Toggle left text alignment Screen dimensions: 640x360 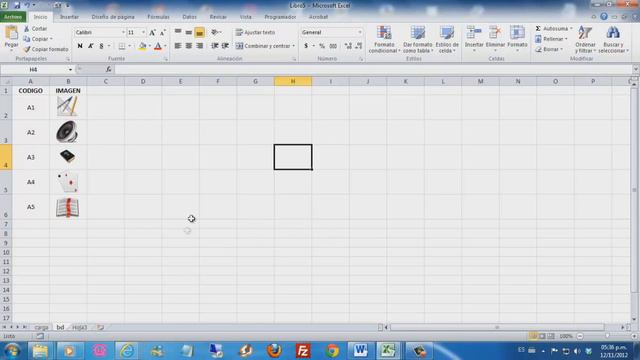178,46
